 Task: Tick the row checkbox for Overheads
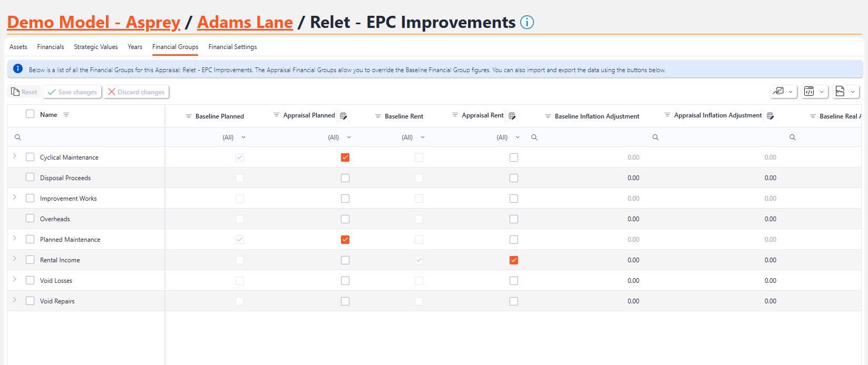click(30, 219)
